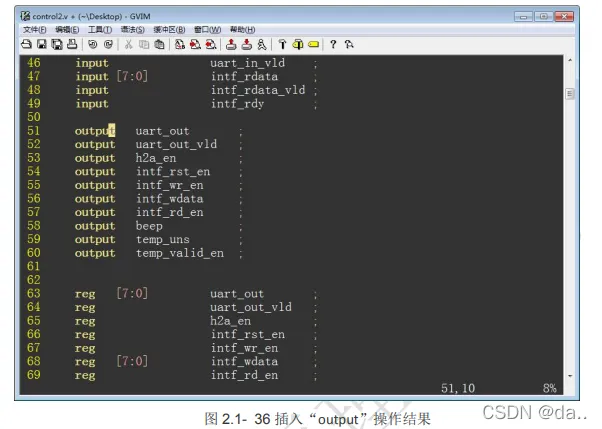The image size is (602, 429).
Task: Maximize the GVIM window
Action: pos(543,17)
